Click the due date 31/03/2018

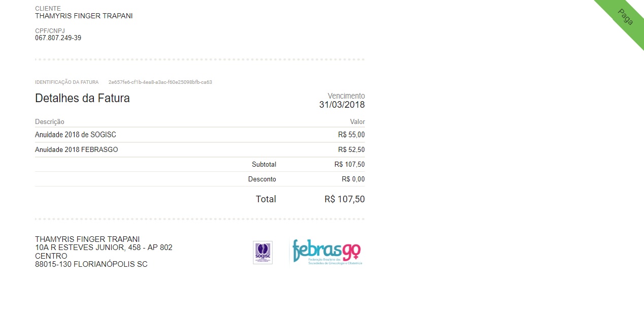(x=342, y=105)
